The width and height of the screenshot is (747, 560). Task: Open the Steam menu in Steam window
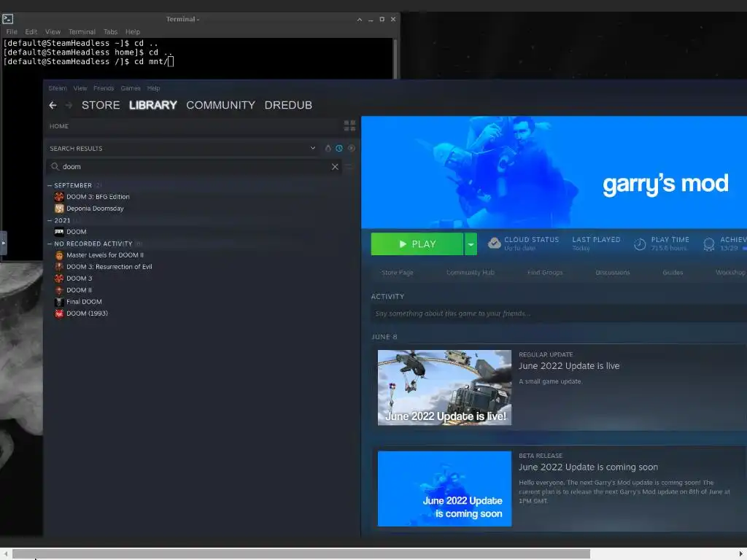coord(58,88)
